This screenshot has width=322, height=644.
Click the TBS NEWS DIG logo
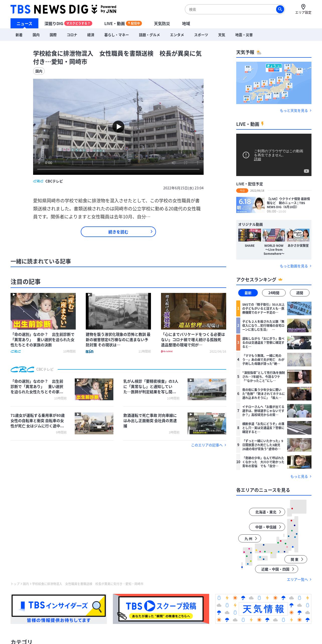click(x=63, y=9)
